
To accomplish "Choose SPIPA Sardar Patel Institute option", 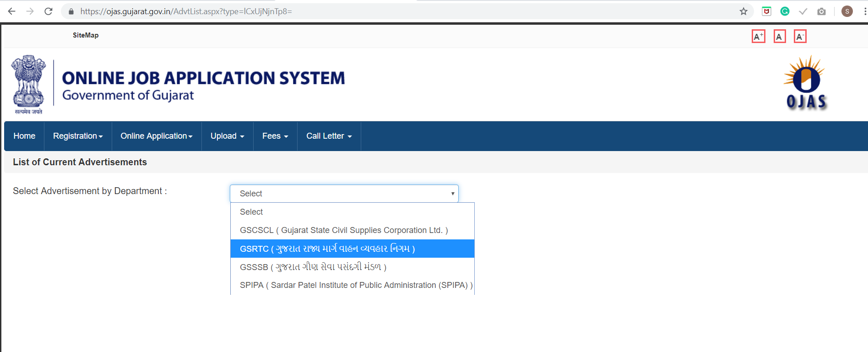I will 353,285.
